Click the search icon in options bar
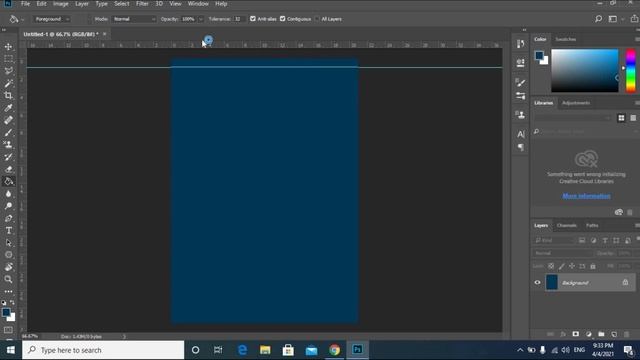The image size is (640, 360). pos(598,19)
